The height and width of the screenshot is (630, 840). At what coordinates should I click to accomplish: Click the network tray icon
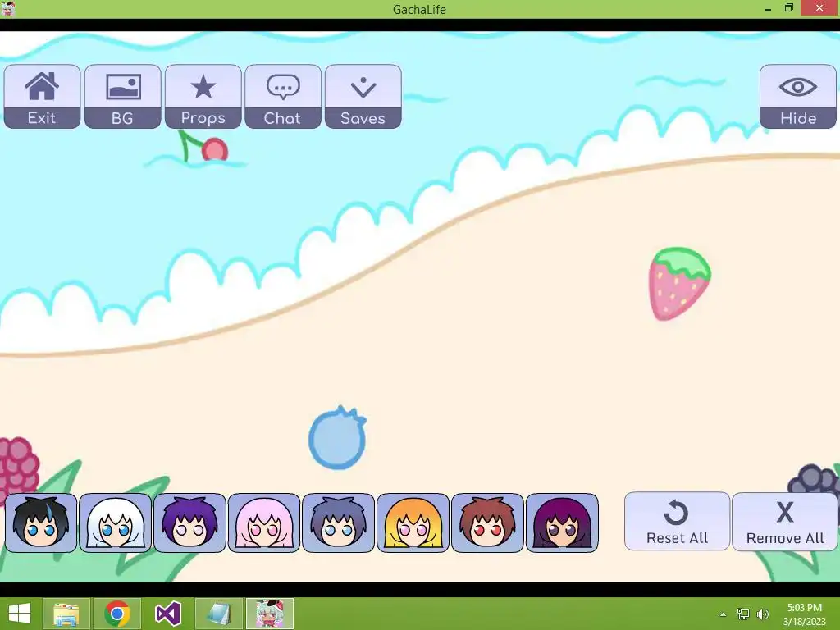[x=743, y=614]
